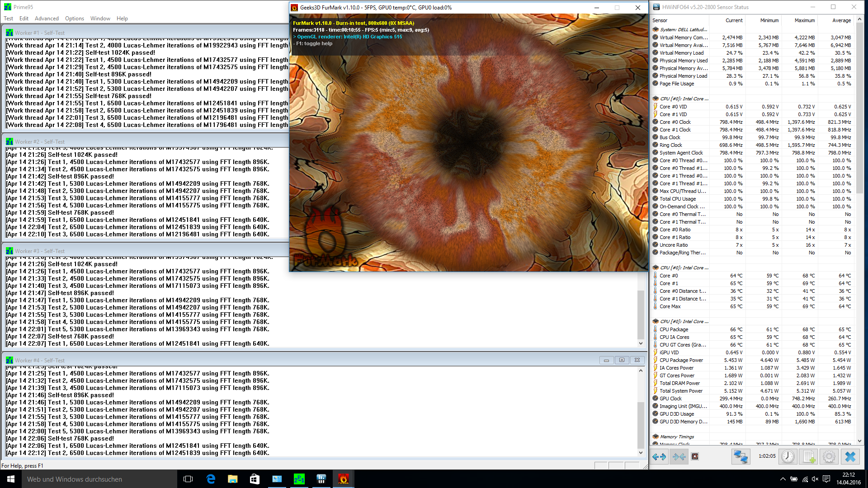868x488 pixels.
Task: Click HWiNFO64 title bar application icon
Action: coord(656,7)
